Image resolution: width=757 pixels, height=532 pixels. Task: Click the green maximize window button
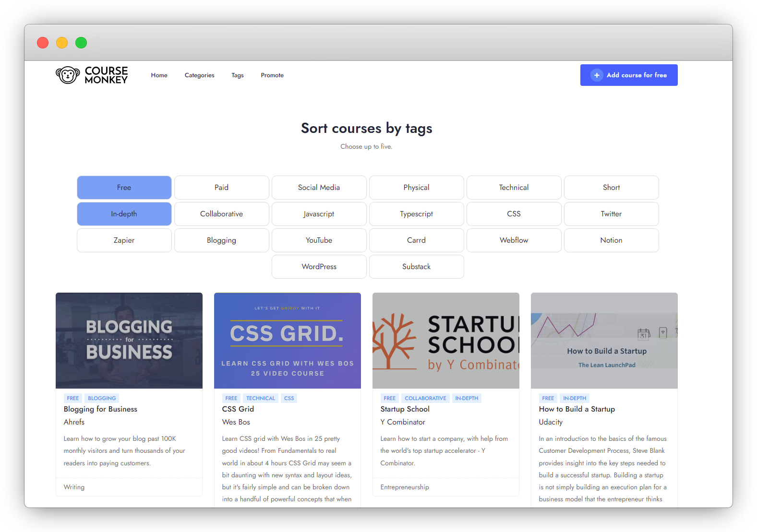(x=81, y=43)
